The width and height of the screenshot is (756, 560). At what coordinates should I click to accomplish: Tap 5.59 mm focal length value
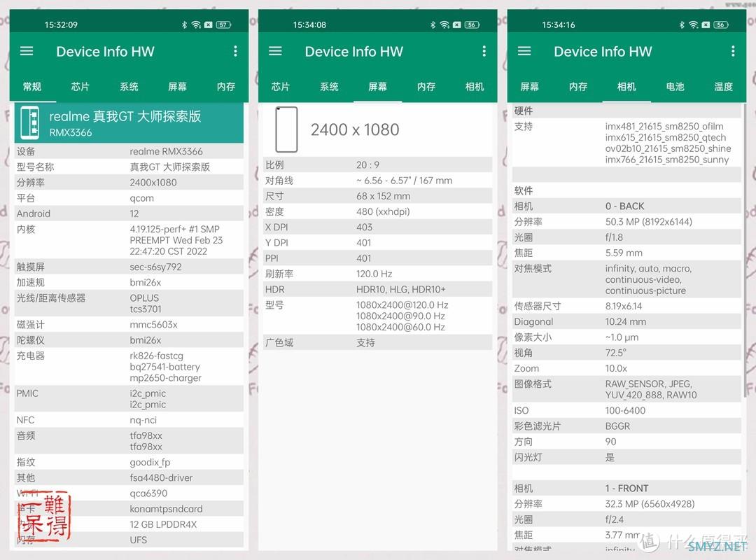click(x=624, y=253)
